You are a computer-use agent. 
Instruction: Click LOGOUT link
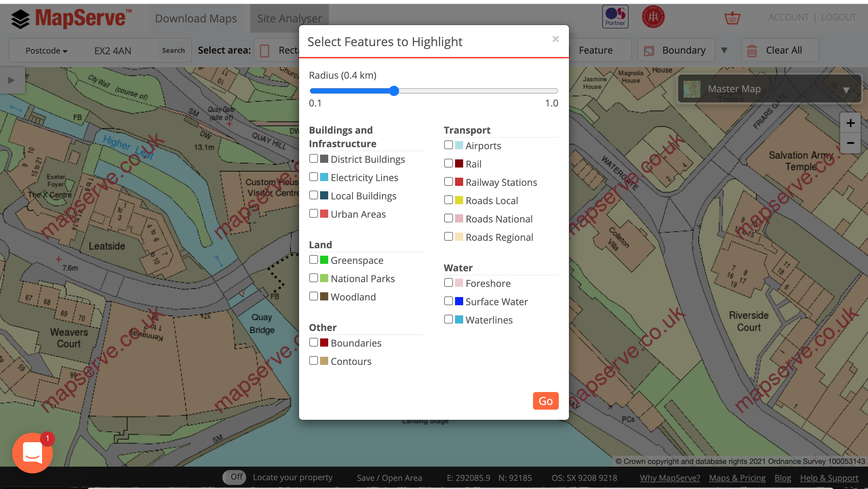pyautogui.click(x=839, y=17)
